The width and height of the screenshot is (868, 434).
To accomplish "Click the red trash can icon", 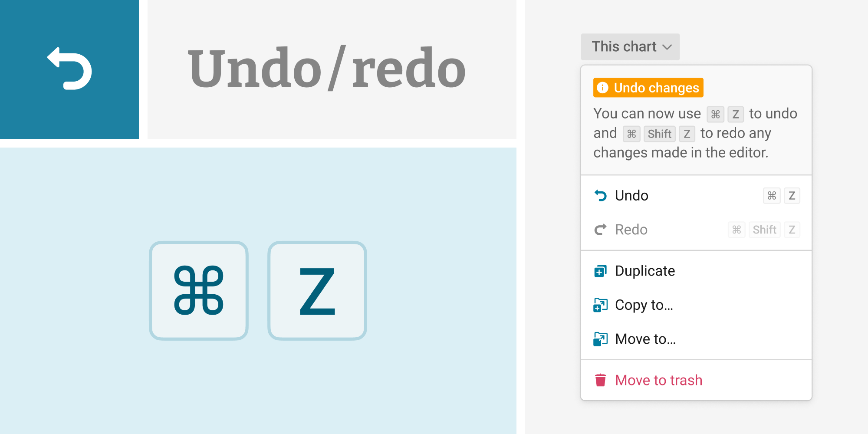I will [601, 380].
